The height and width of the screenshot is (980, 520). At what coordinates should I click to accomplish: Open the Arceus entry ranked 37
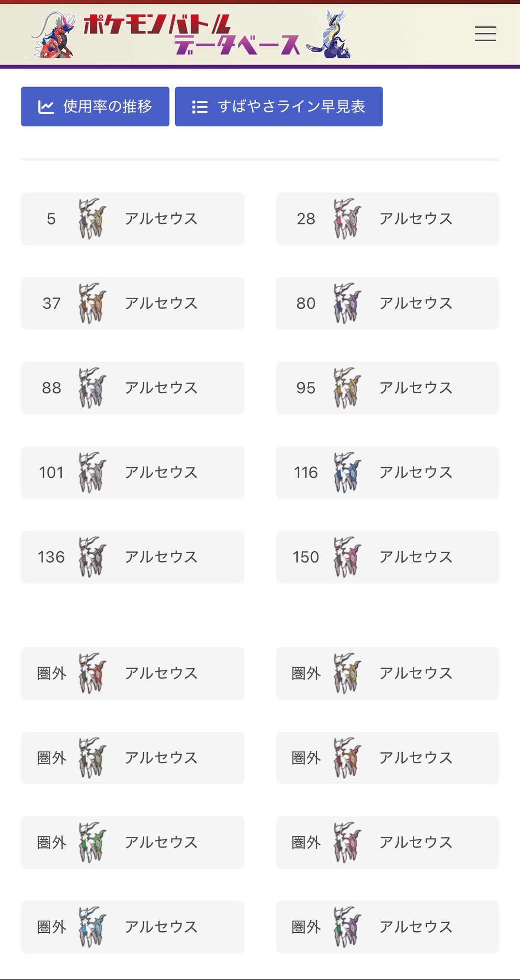pyautogui.click(x=133, y=303)
